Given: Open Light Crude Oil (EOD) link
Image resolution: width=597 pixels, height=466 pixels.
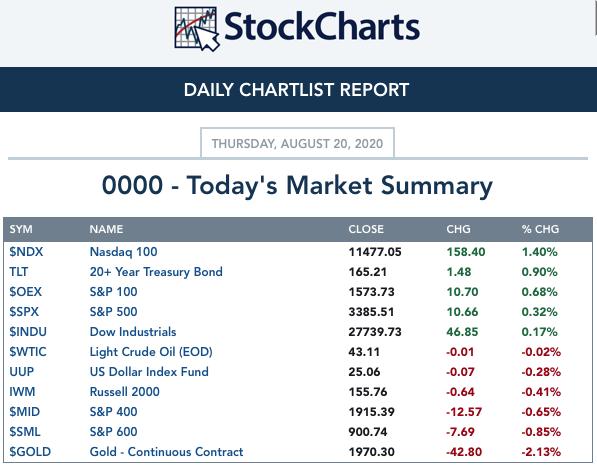Looking at the screenshot, I should tap(151, 352).
